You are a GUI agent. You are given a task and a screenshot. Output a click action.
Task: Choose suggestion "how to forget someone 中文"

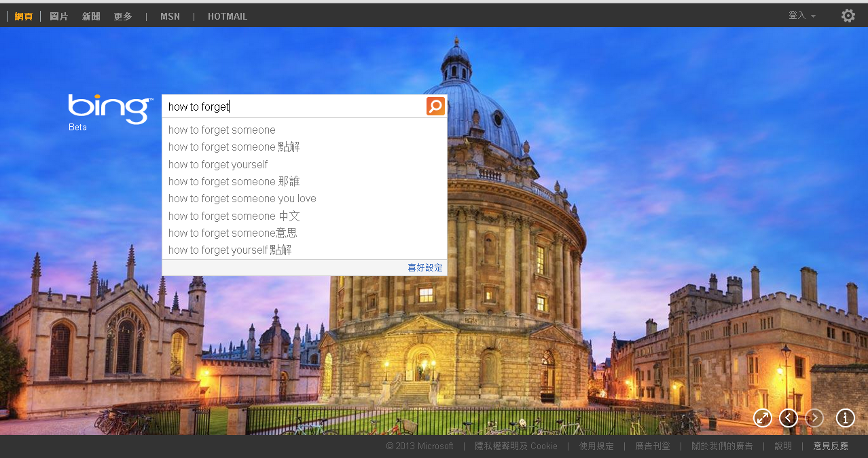304,216
